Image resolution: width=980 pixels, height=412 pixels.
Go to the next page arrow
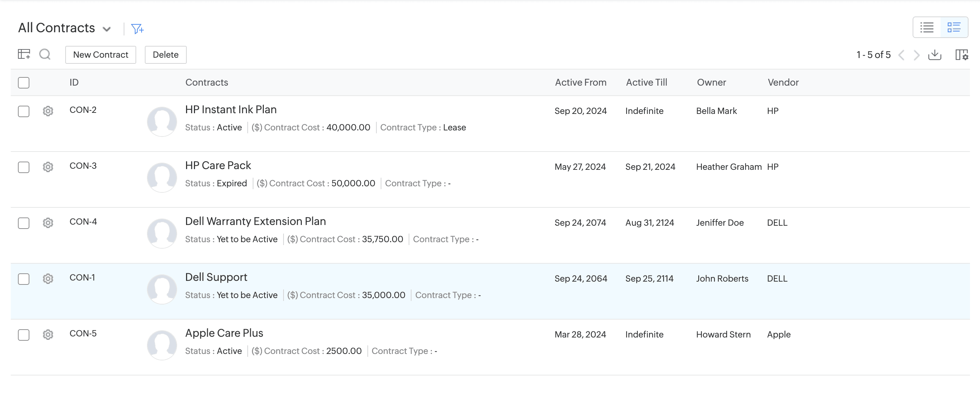click(917, 55)
